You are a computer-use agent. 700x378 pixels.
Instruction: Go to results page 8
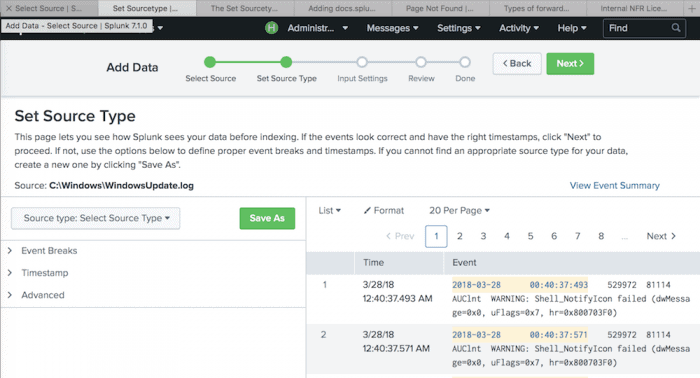pos(601,236)
